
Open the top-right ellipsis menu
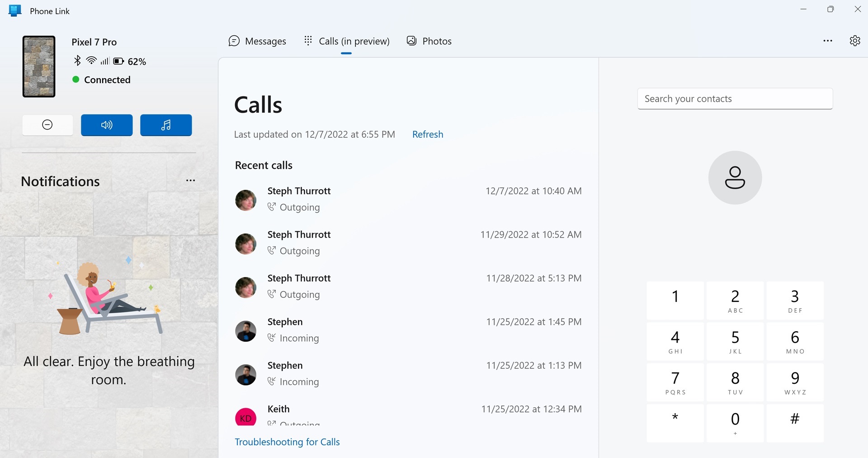827,41
